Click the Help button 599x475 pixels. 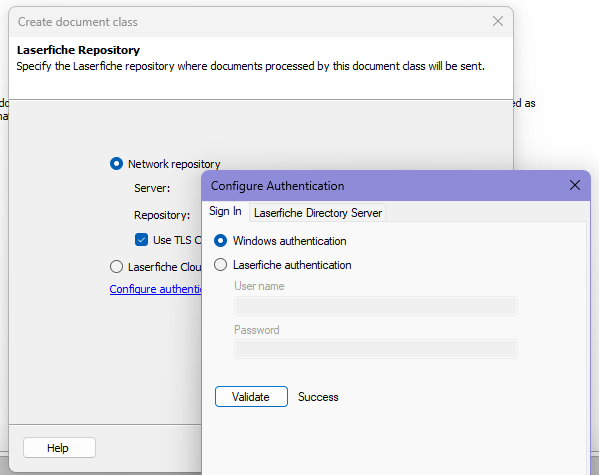[x=59, y=447]
